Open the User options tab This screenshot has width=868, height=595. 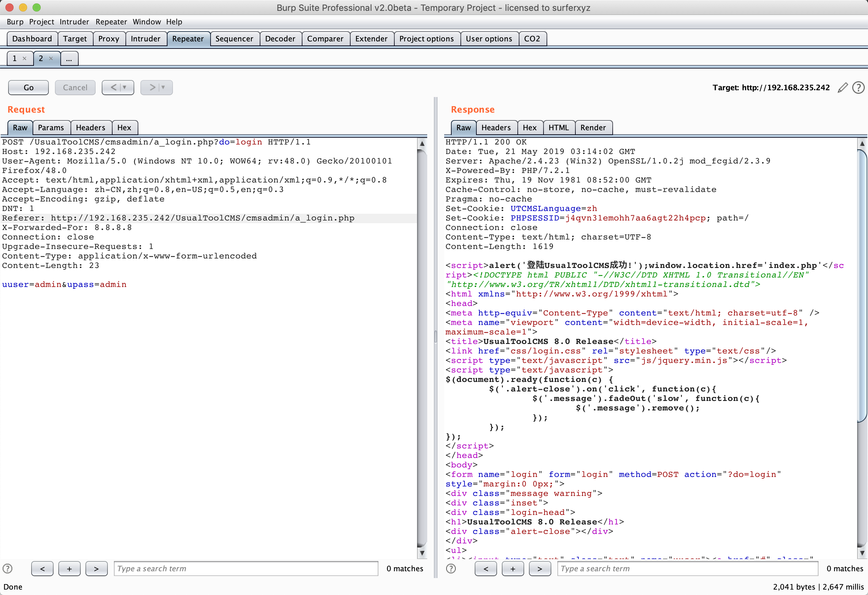[x=489, y=38]
